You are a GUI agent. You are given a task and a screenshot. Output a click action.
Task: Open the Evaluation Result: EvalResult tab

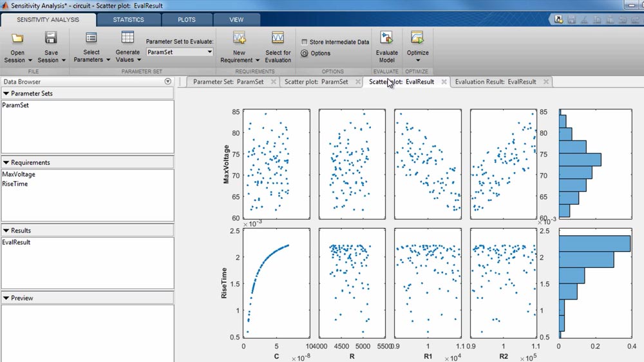point(495,82)
